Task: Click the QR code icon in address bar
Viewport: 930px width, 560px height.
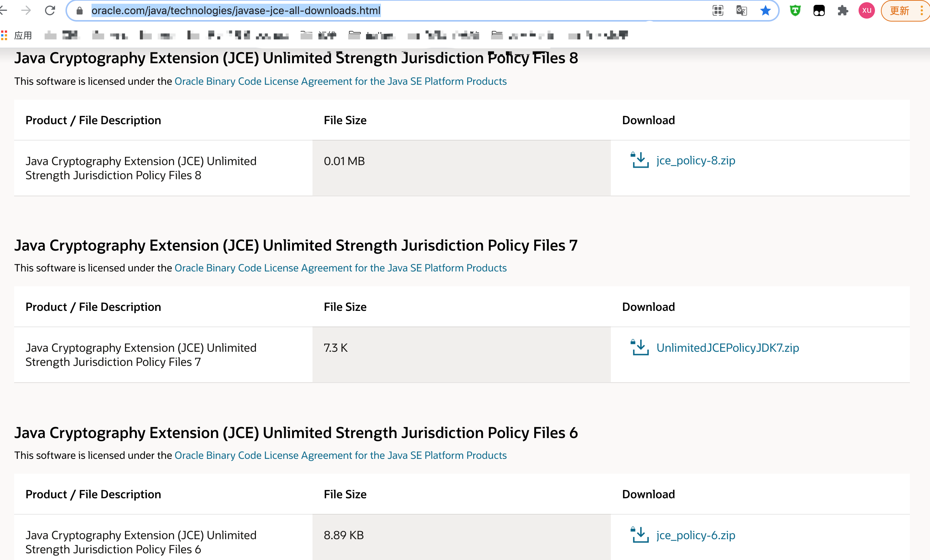Action: tap(718, 10)
